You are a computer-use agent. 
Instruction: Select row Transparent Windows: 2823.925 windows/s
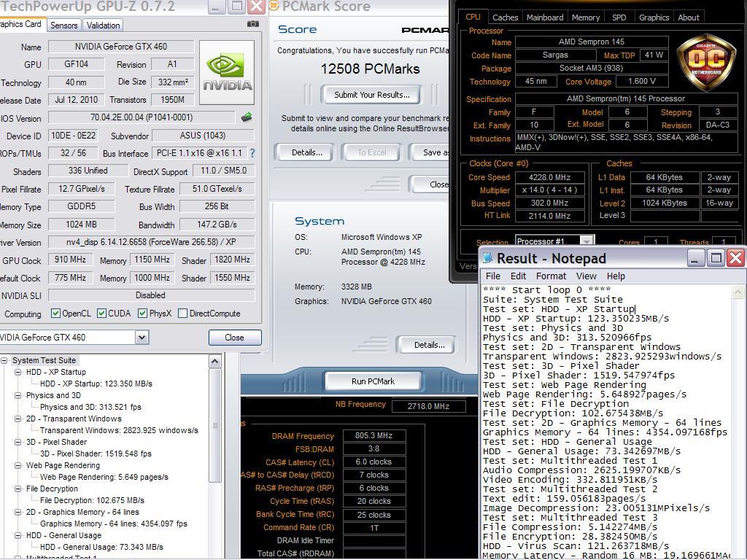pos(119,430)
